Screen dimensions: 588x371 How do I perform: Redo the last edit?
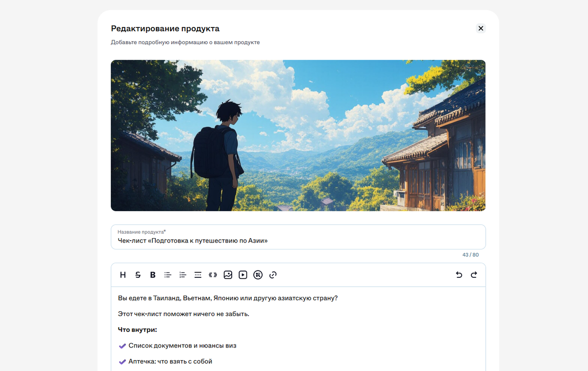click(x=474, y=275)
